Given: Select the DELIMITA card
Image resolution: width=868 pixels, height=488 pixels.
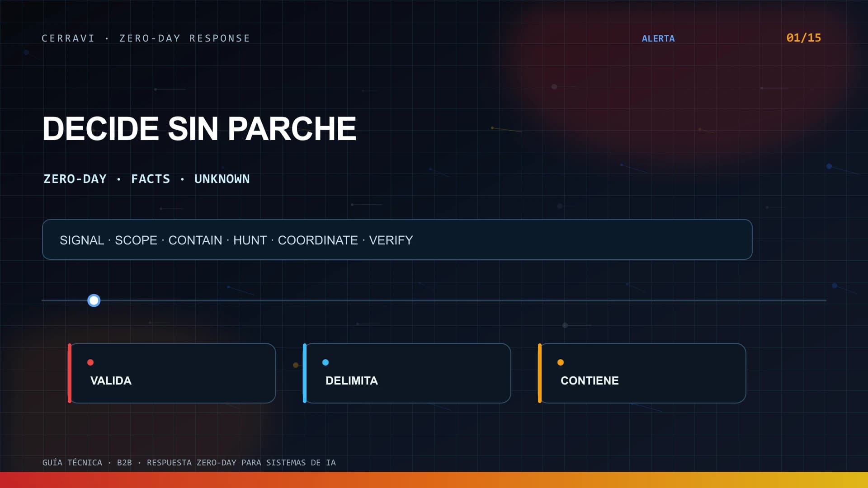Looking at the screenshot, I should [x=407, y=373].
